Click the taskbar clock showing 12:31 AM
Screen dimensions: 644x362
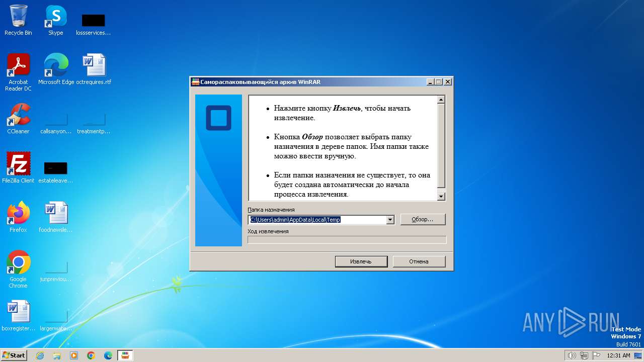[x=618, y=355]
